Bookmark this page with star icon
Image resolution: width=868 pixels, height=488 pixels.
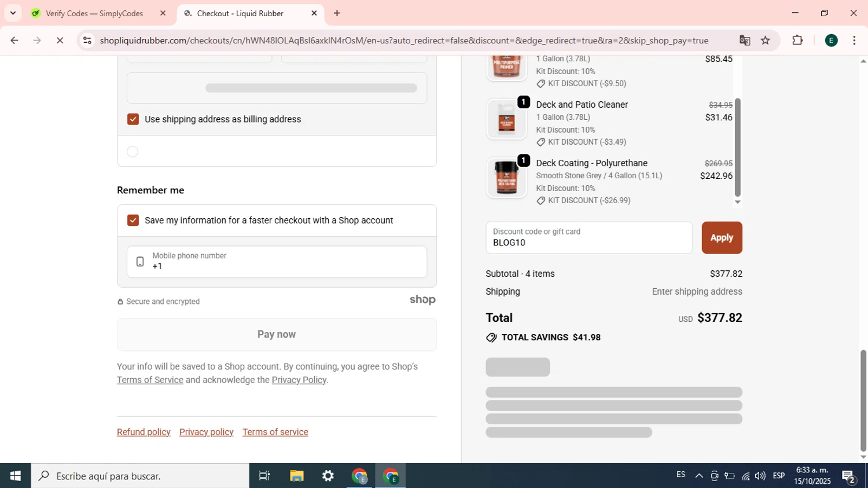click(766, 41)
